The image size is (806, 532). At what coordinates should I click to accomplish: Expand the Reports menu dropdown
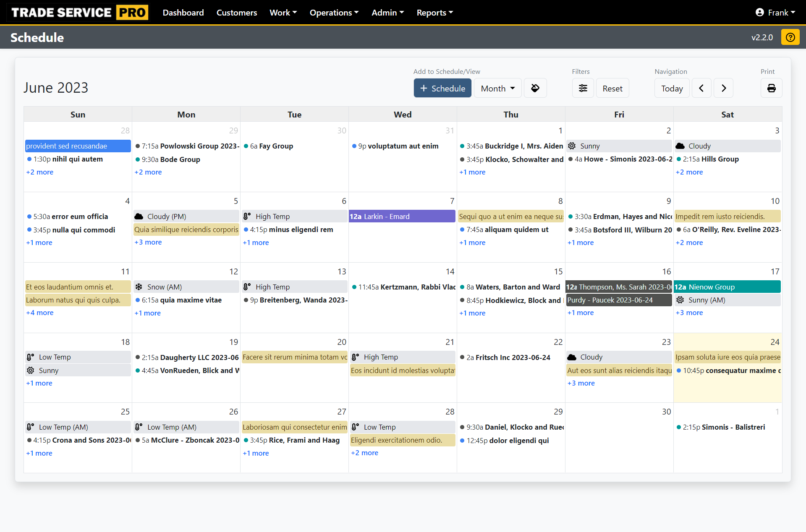pyautogui.click(x=434, y=13)
